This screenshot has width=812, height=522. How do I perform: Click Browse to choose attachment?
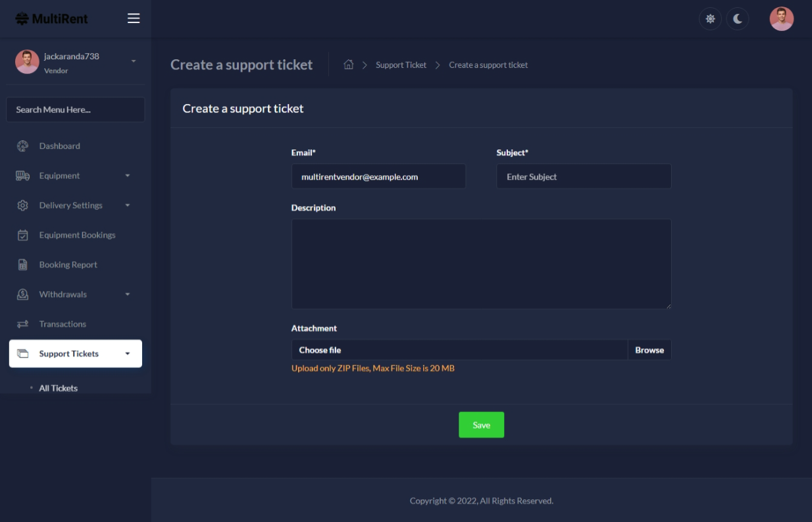point(649,350)
